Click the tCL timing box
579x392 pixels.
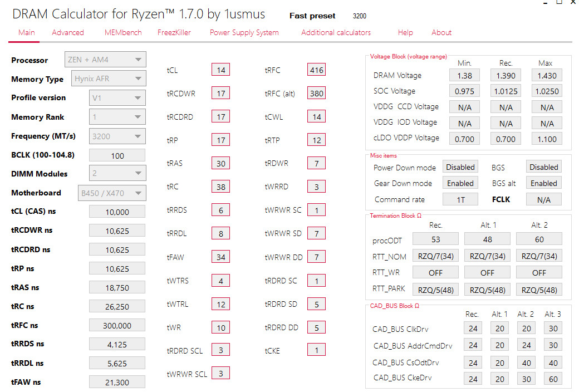[221, 70]
